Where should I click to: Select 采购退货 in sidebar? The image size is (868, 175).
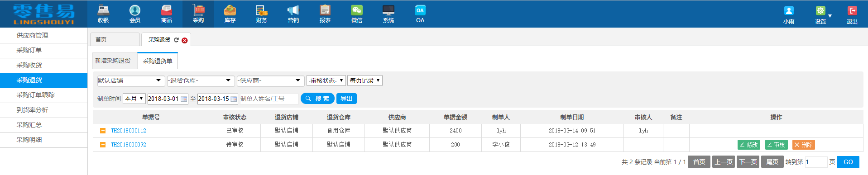point(43,80)
